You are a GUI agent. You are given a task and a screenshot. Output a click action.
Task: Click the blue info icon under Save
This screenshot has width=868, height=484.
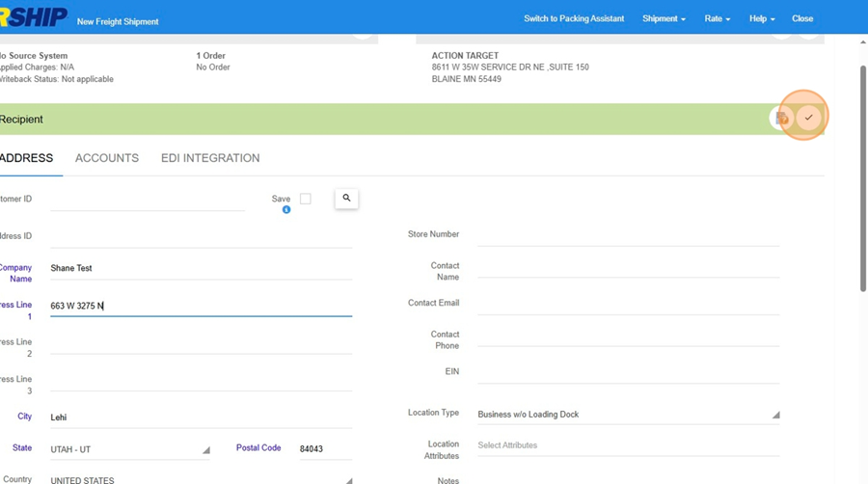point(286,209)
